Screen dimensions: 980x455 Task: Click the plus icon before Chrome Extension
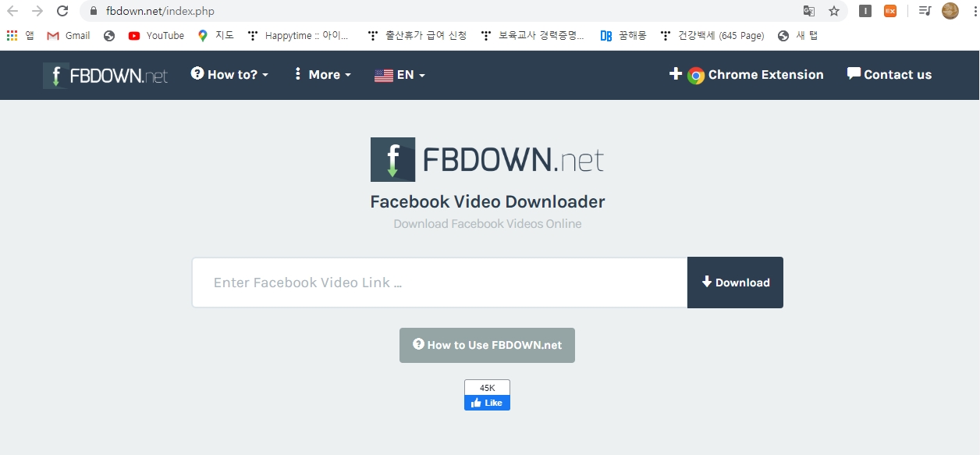[x=676, y=74]
